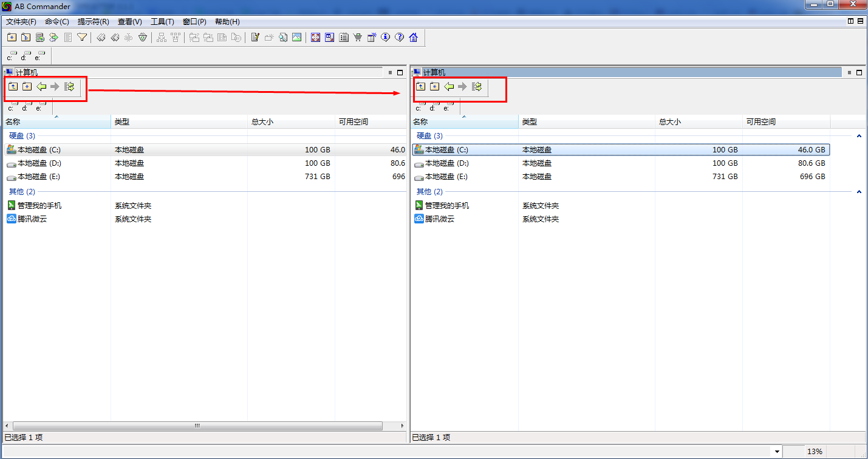Click the image preview toolbar icon
This screenshot has width=868, height=459.
(296, 37)
